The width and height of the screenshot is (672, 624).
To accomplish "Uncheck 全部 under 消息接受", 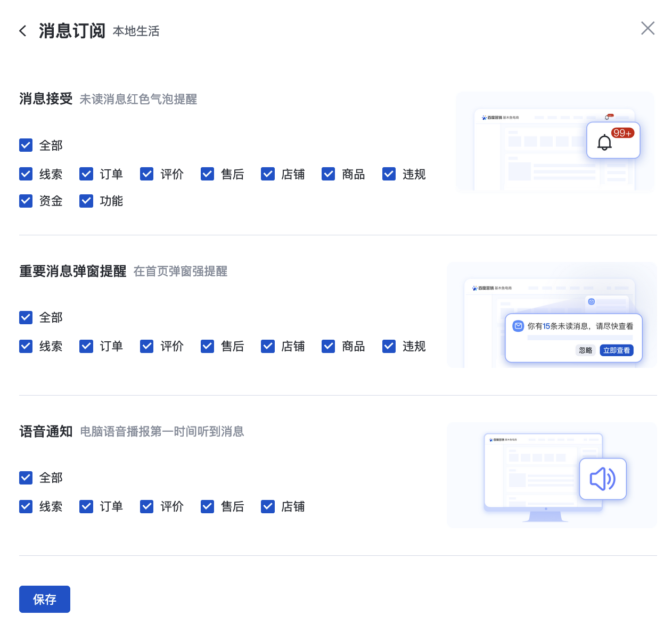I will coord(26,145).
